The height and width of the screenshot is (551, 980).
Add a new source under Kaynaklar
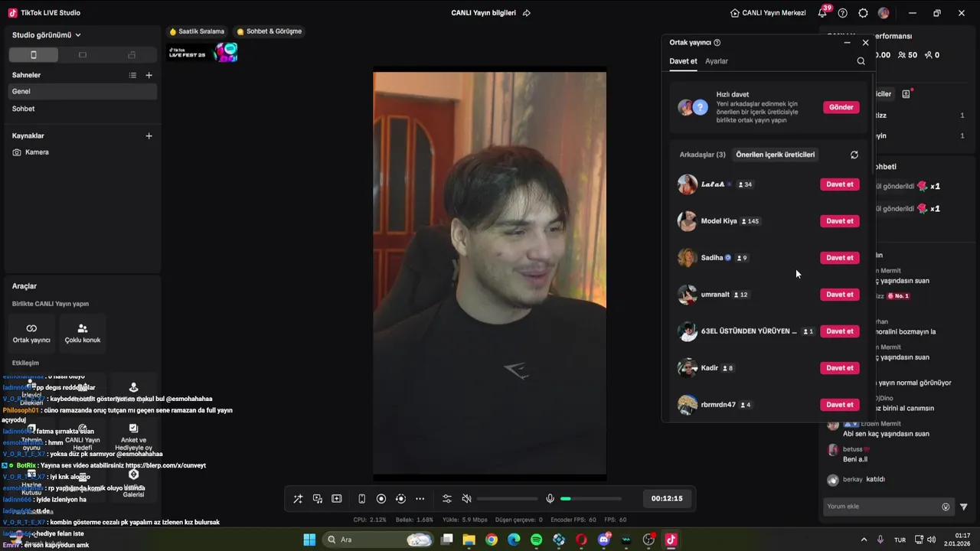click(149, 135)
